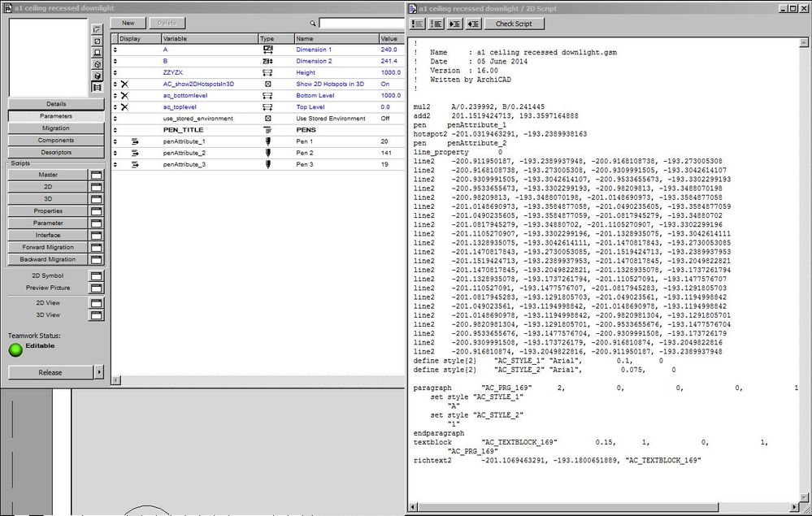Click horizontal scrollbar in script editor
The width and height of the screenshot is (812, 516).
[x=567, y=507]
